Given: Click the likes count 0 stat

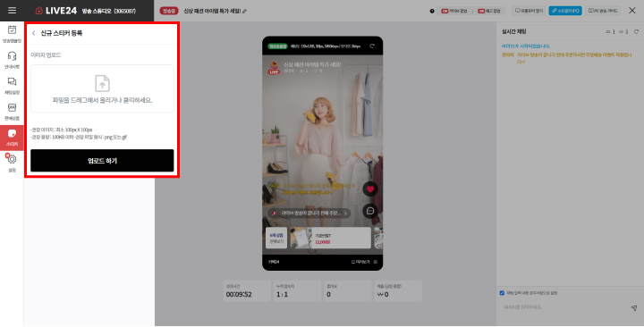Looking at the screenshot, I should [348, 291].
